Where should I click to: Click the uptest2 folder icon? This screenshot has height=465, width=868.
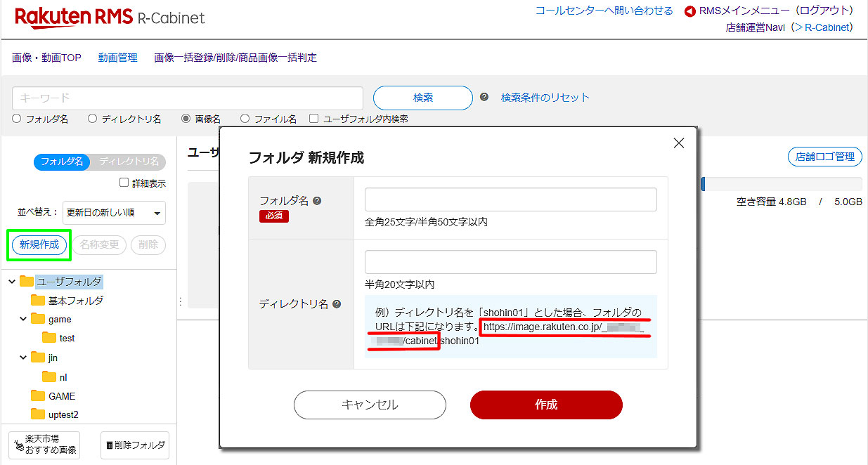click(x=38, y=414)
